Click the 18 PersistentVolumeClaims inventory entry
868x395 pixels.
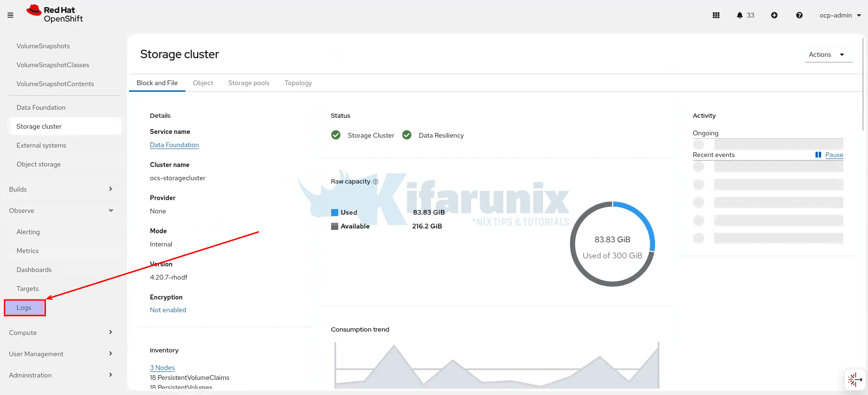click(189, 377)
